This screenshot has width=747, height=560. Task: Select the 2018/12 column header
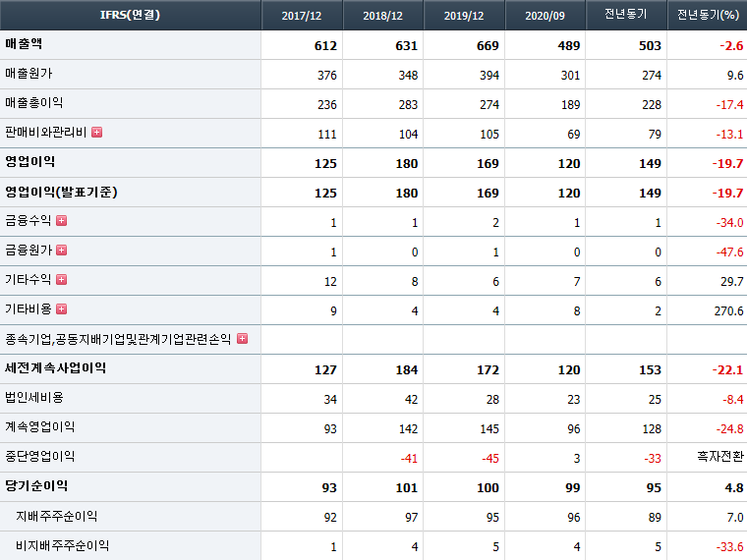pyautogui.click(x=382, y=16)
